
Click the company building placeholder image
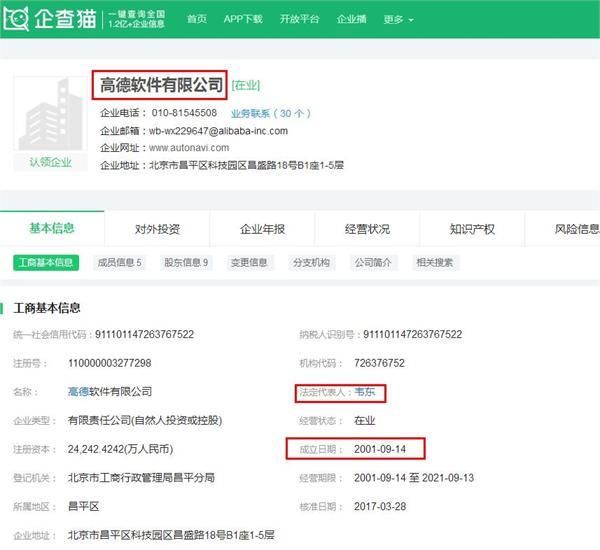tap(51, 114)
